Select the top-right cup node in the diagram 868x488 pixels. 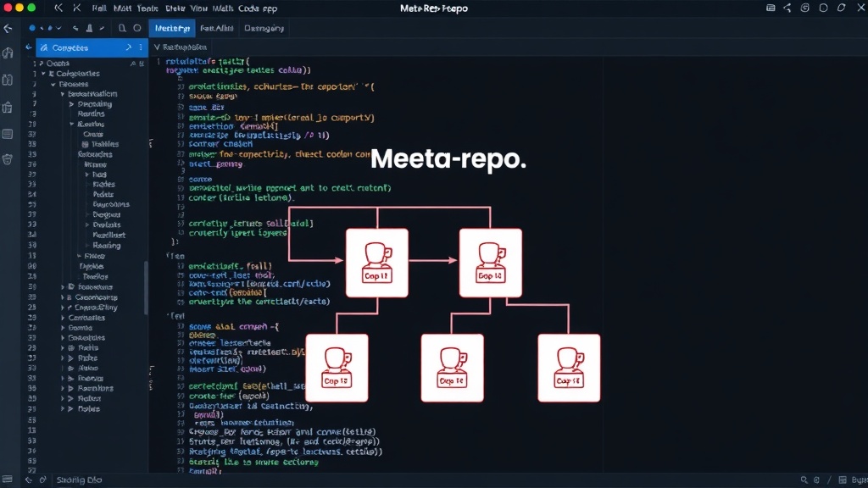491,263
